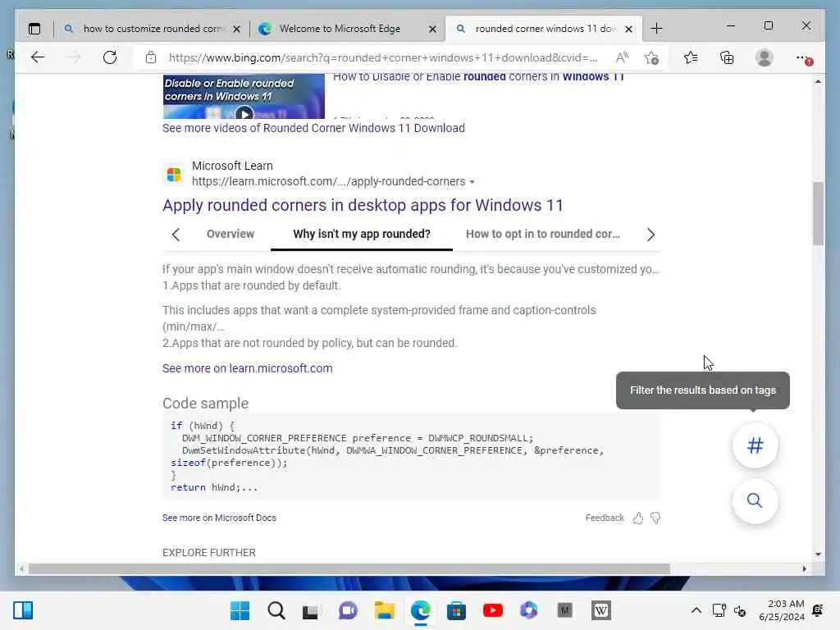Go back to the previous page

(x=38, y=57)
